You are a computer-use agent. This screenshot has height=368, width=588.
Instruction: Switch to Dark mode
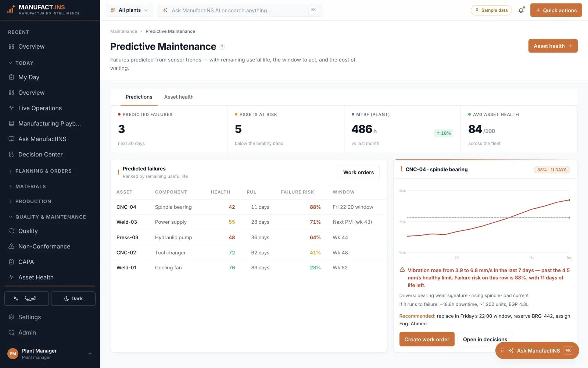[73, 298]
